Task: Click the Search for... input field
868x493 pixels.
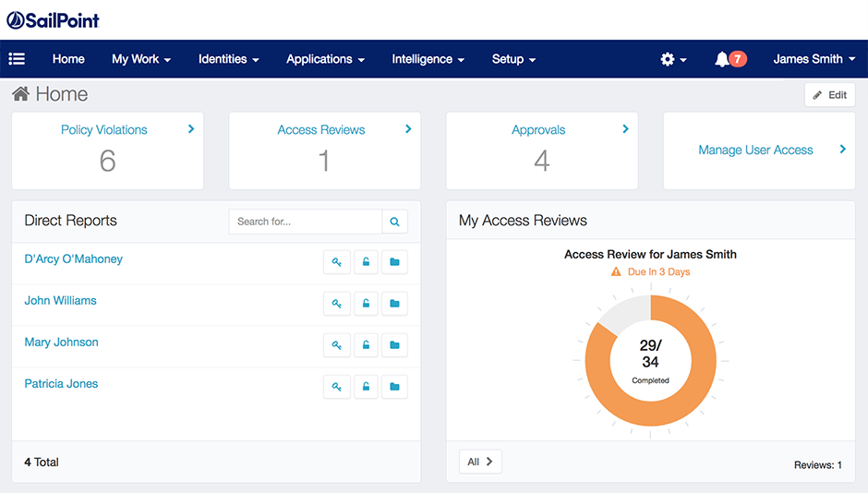Action: tap(306, 222)
